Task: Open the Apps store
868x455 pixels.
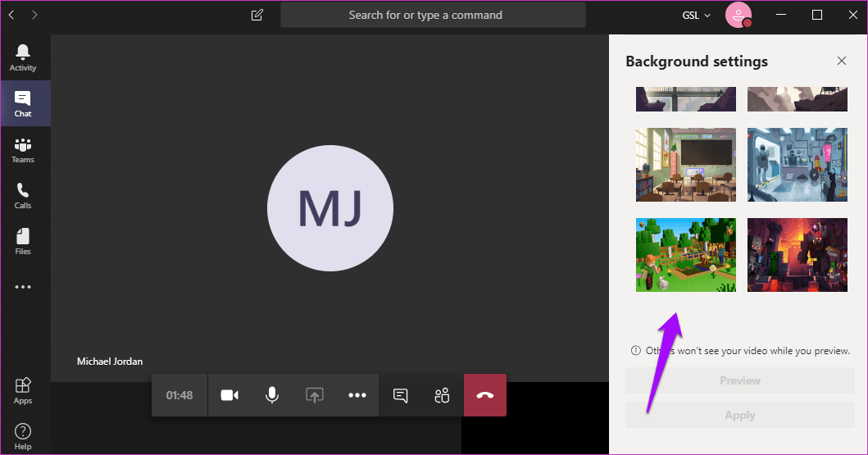Action: 23,390
